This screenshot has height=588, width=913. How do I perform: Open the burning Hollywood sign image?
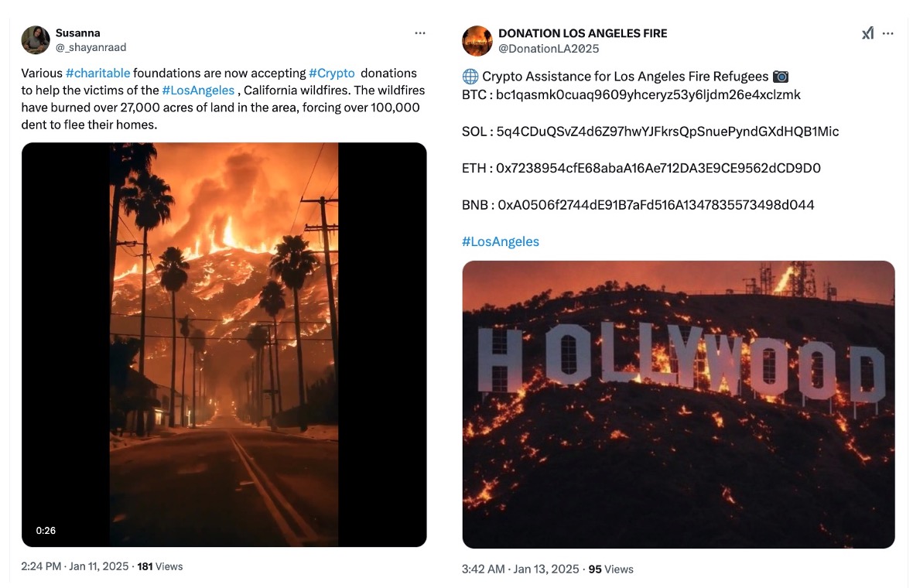[x=678, y=405]
